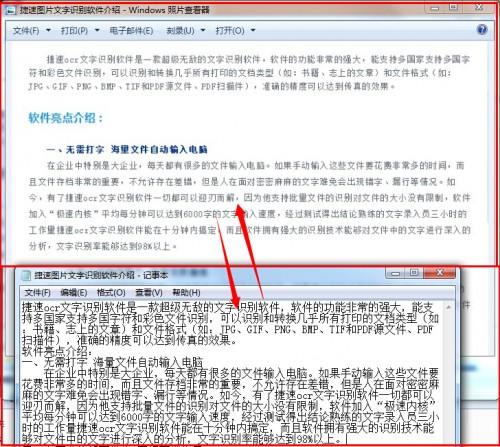Image resolution: width=500 pixels, height=447 pixels.
Task: Click the Notepad title bar document icon
Action: pyautogui.click(x=26, y=275)
